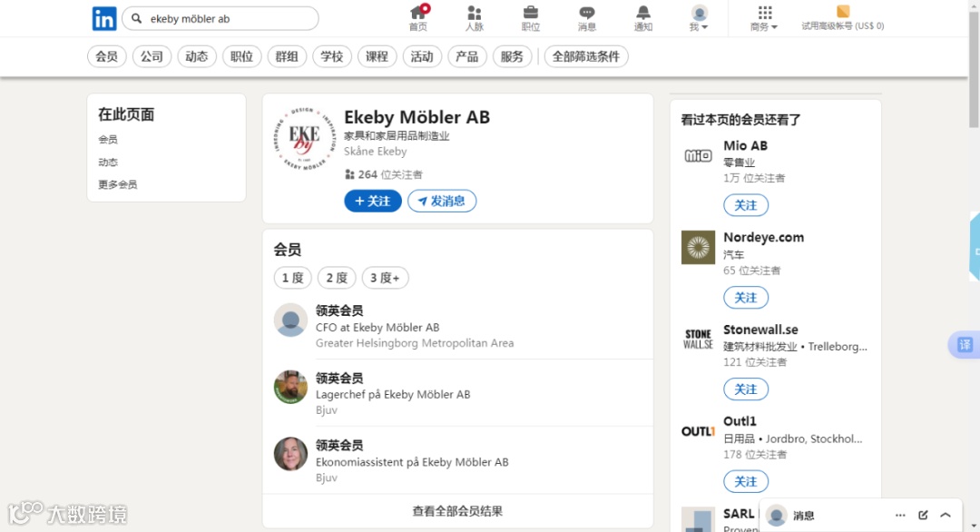Toggle the 1度 connection filter
The image size is (980, 532).
(x=292, y=278)
